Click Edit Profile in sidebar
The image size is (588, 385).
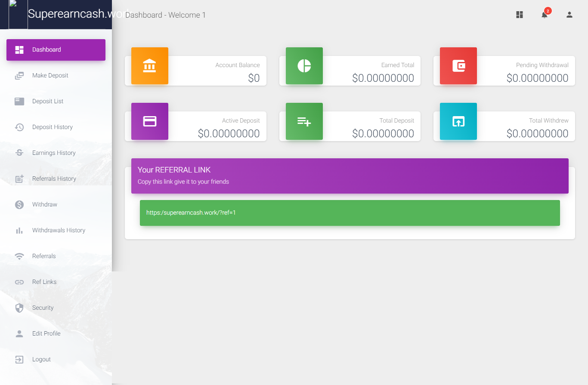(x=46, y=334)
